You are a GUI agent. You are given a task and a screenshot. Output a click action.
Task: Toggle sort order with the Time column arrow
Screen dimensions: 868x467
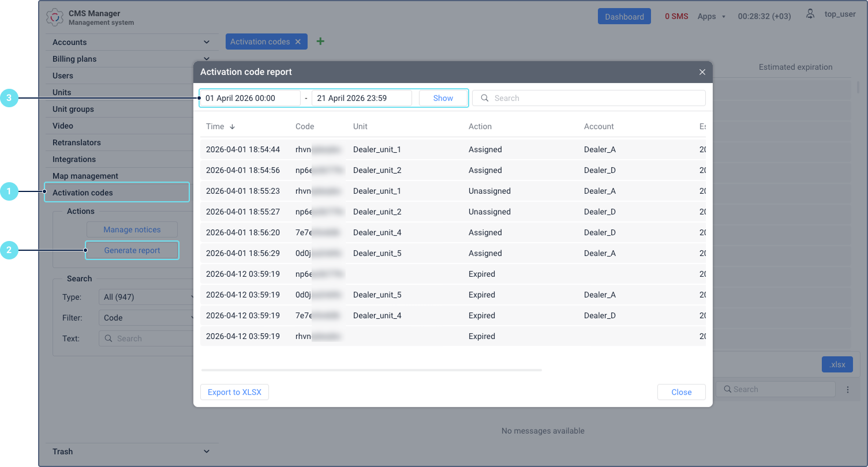(232, 126)
